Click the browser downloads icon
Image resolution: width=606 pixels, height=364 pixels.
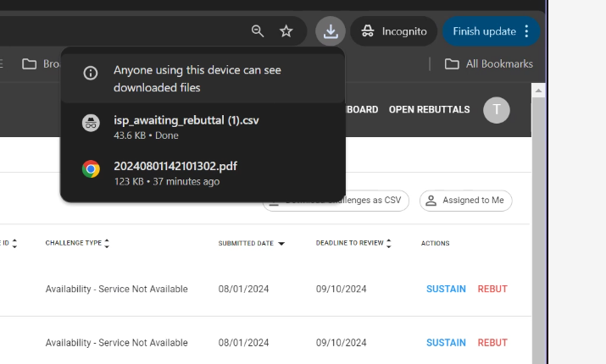coord(331,31)
